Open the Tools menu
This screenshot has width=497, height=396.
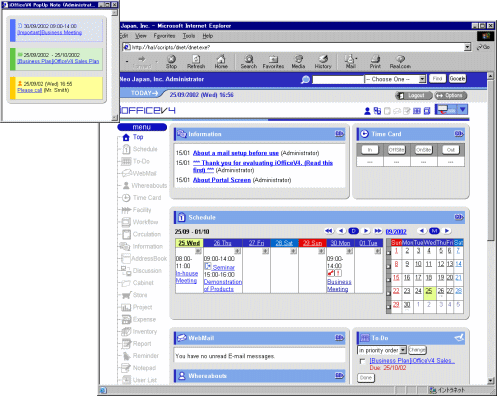tap(189, 36)
